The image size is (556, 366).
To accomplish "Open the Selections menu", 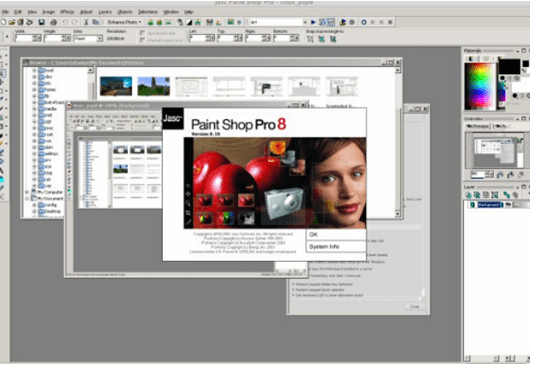I will (148, 12).
